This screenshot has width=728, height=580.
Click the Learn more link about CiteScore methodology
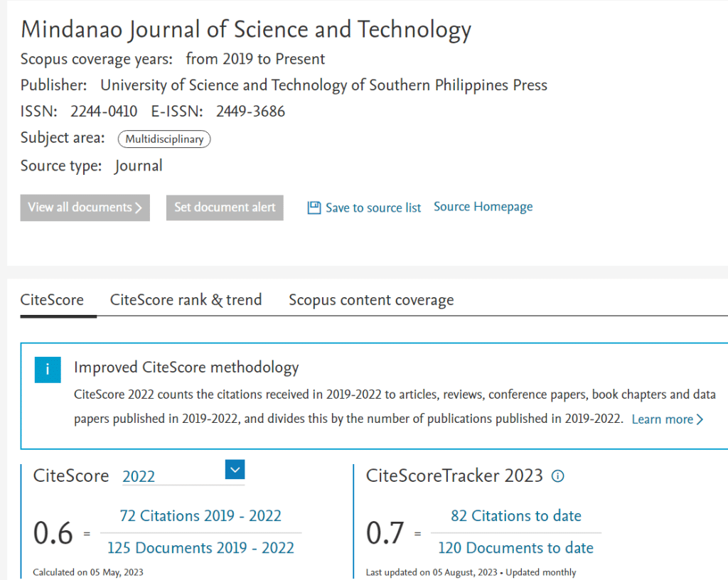click(660, 419)
